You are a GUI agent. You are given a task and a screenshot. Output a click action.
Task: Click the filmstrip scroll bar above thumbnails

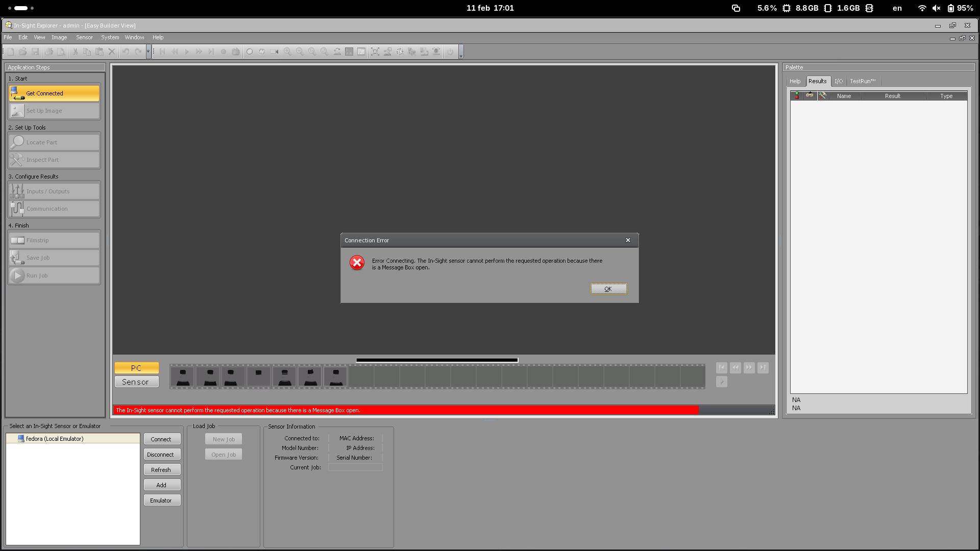point(437,360)
